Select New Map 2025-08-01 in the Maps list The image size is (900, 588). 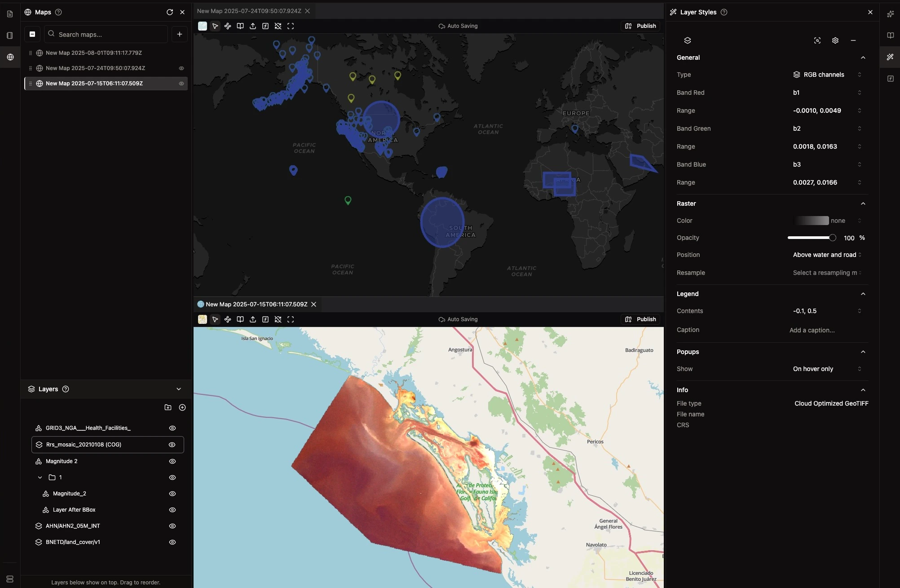click(x=95, y=53)
